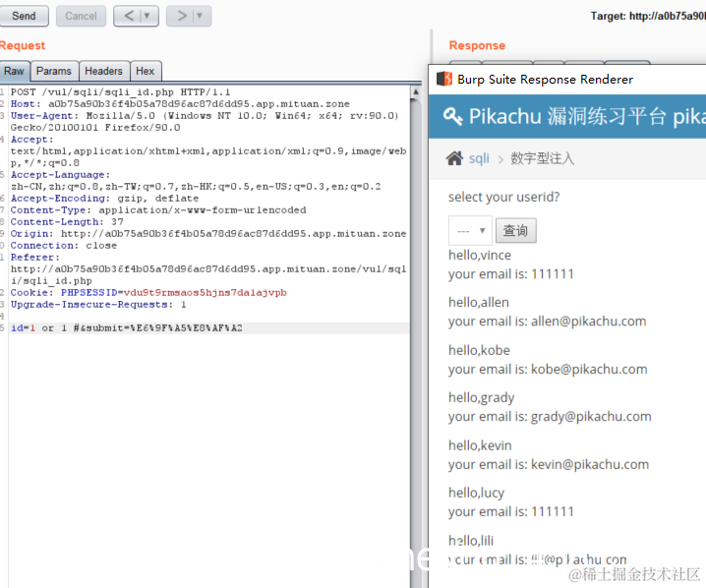706x588 pixels.
Task: Click the email kevin@pikachu.com
Action: point(590,464)
